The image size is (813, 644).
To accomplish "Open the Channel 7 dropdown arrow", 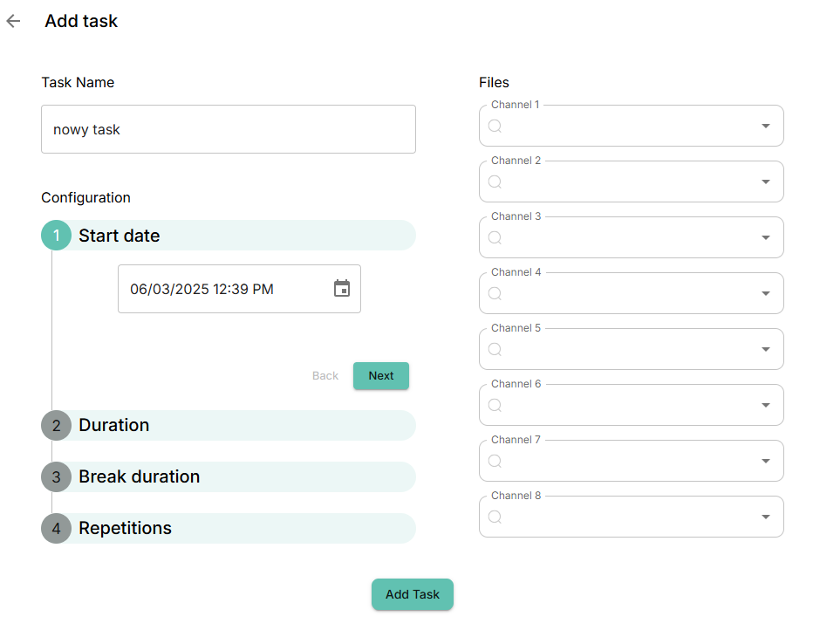I will (x=765, y=461).
